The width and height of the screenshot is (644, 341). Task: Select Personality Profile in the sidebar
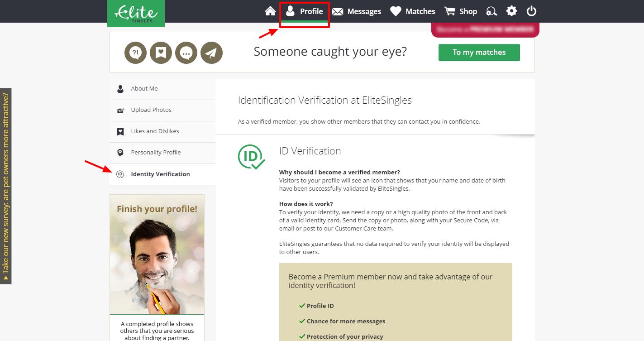coord(162,153)
